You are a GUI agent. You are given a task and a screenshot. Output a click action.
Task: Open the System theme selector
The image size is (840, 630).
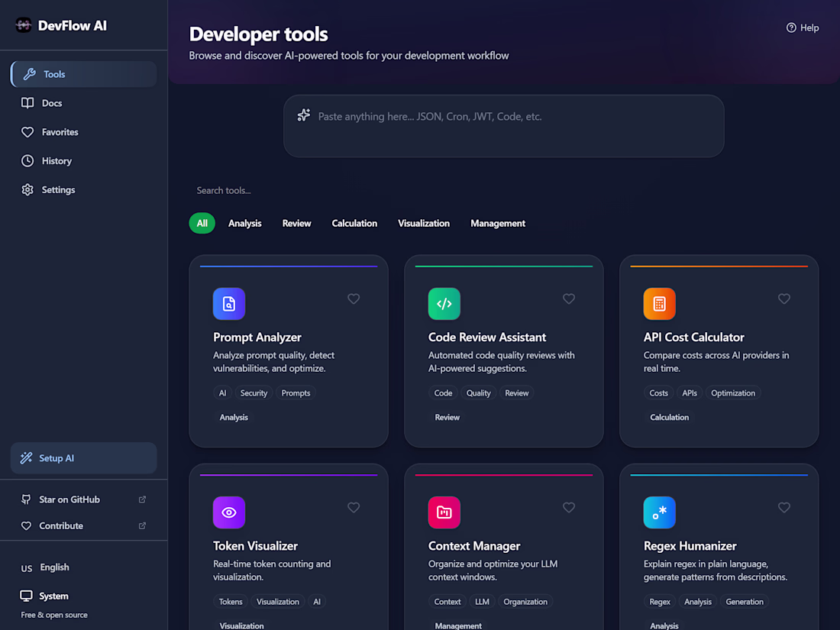click(x=83, y=596)
